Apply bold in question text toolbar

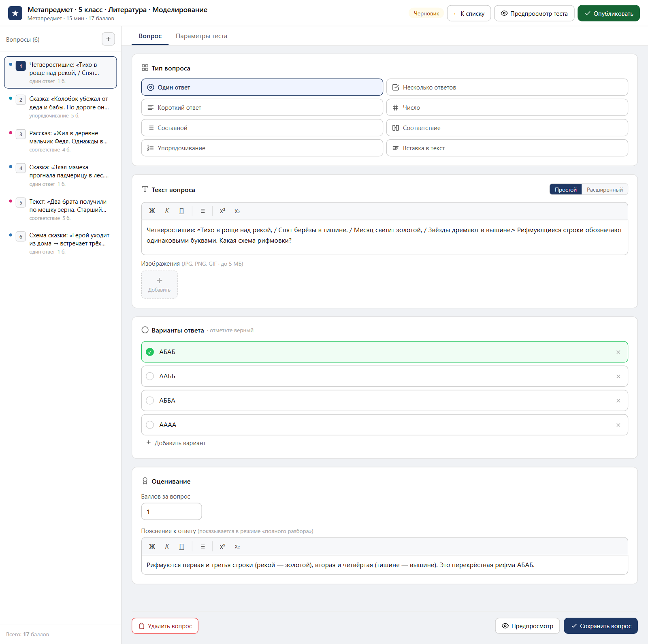coord(152,211)
